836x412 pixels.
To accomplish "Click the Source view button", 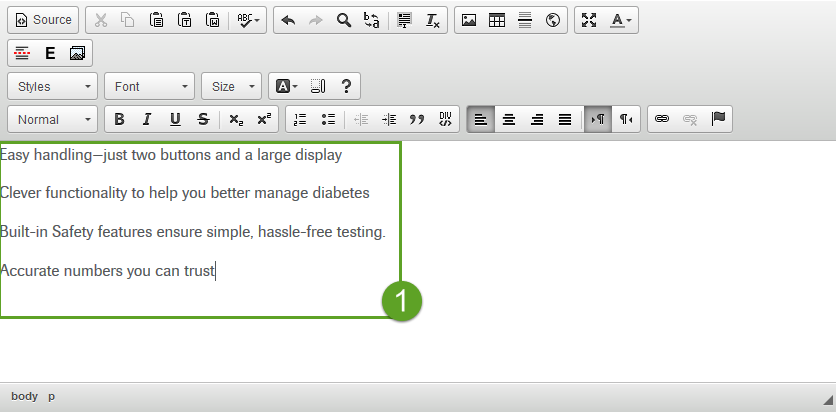I will [x=43, y=20].
